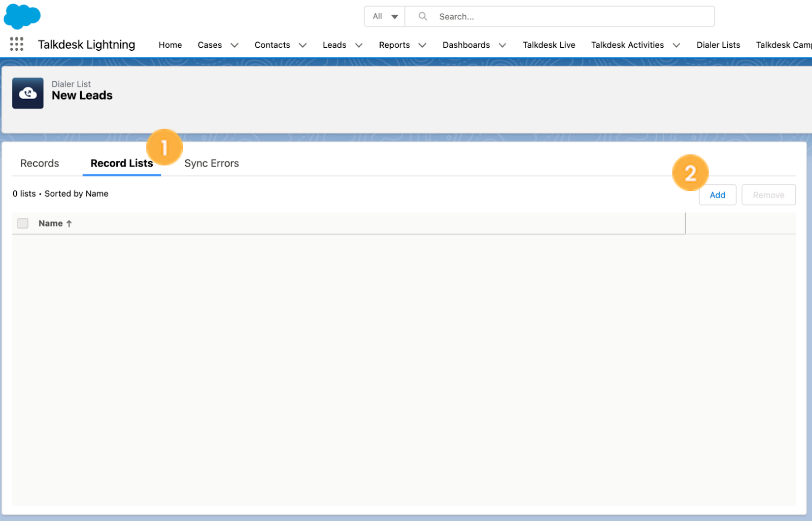812x521 pixels.
Task: Click the Name sort arrow icon
Action: click(69, 223)
